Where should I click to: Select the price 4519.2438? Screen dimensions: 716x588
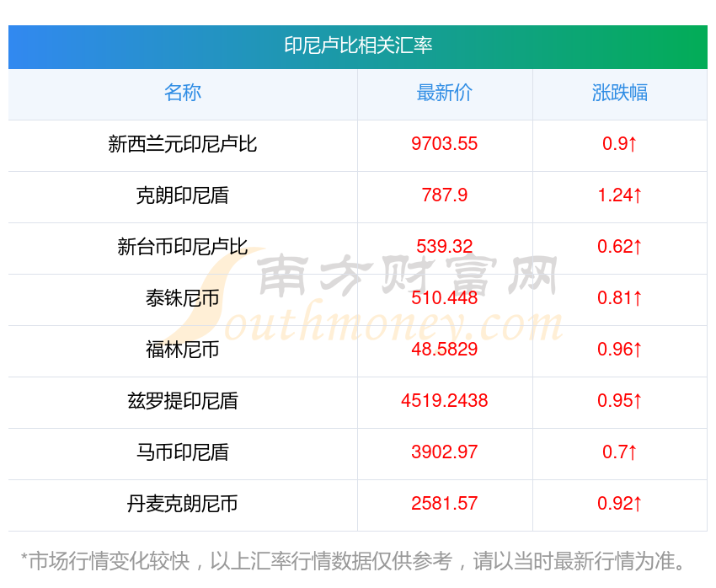444,401
